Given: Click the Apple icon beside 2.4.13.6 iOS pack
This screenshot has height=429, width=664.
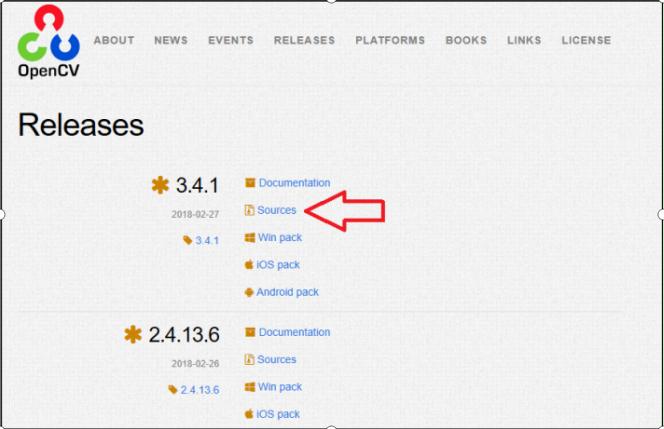Looking at the screenshot, I should [x=249, y=414].
